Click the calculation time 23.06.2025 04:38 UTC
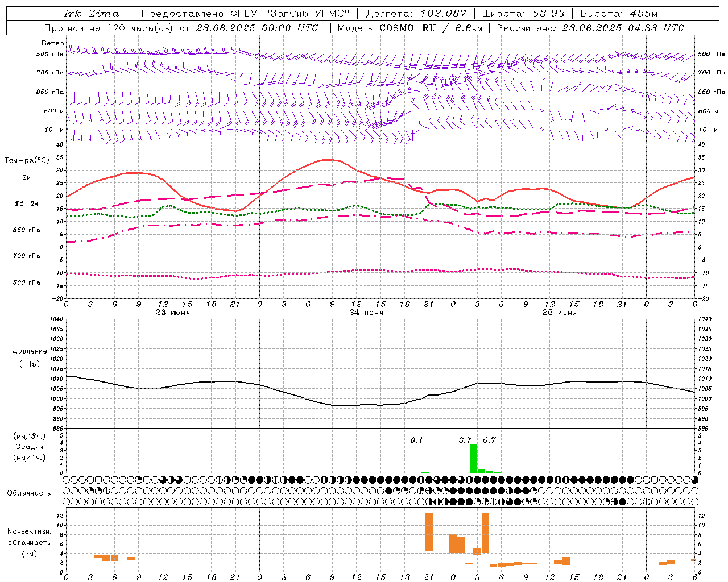This screenshot has width=728, height=582. point(623,28)
